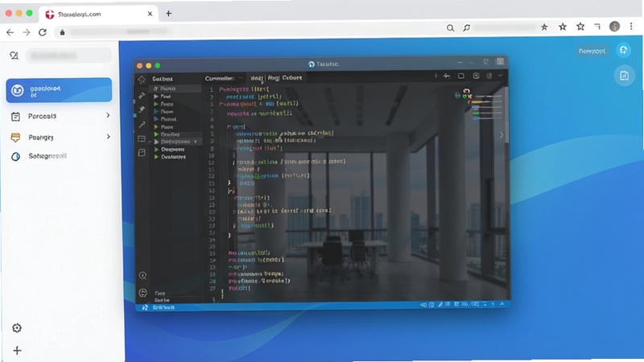The image size is (644, 362).
Task: Click the status bar icon at far left
Action: pyautogui.click(x=145, y=307)
